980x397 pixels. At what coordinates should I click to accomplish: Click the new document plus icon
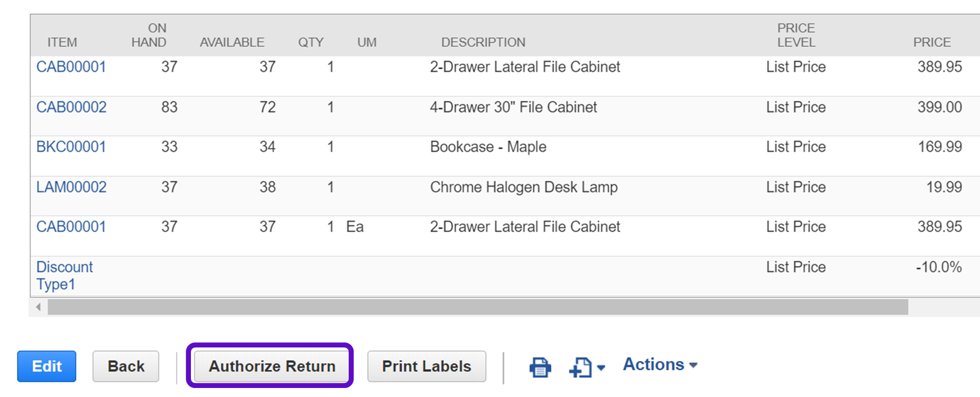(x=581, y=368)
